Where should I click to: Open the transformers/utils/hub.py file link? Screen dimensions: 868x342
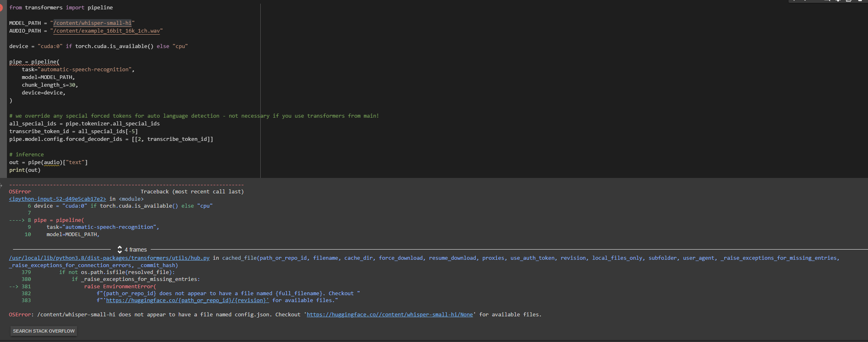click(109, 258)
